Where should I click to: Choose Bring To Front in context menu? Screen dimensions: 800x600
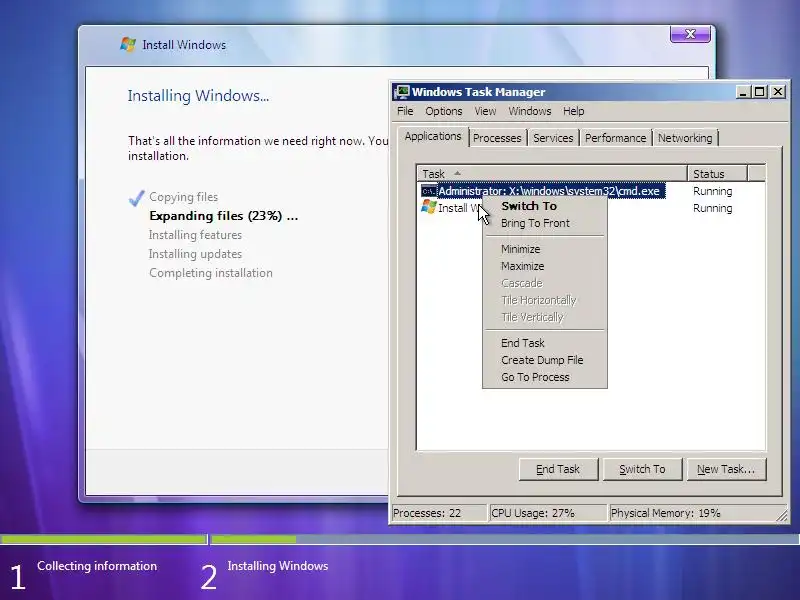(x=544, y=223)
